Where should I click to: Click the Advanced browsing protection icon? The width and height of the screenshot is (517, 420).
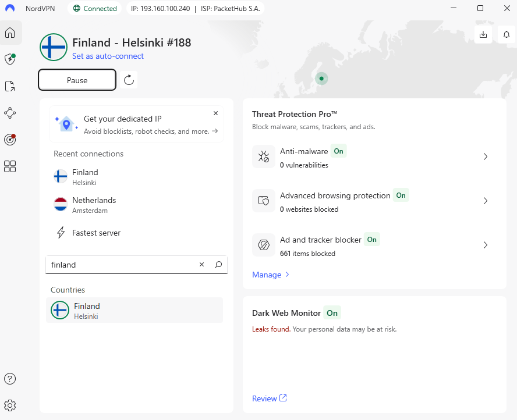(x=263, y=201)
